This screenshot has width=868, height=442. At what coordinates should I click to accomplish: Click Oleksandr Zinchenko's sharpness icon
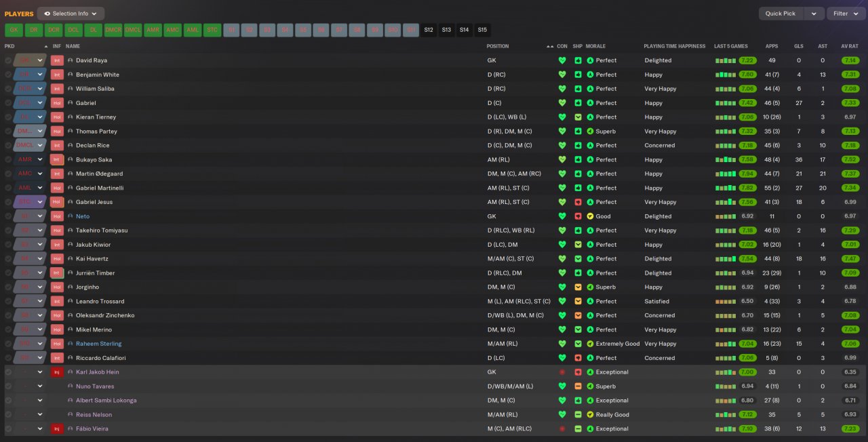[x=578, y=316]
